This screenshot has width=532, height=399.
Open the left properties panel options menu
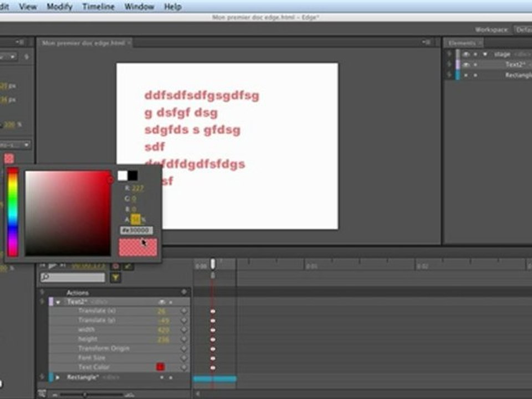[19, 43]
